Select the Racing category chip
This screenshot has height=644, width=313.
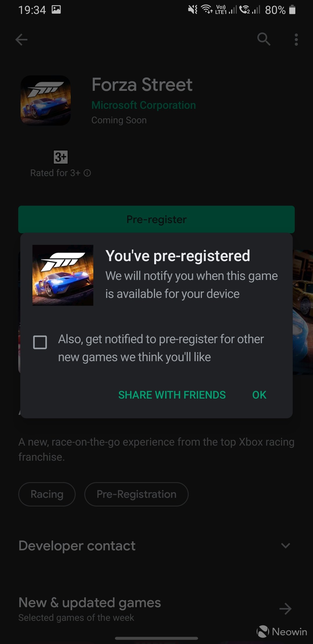(47, 494)
